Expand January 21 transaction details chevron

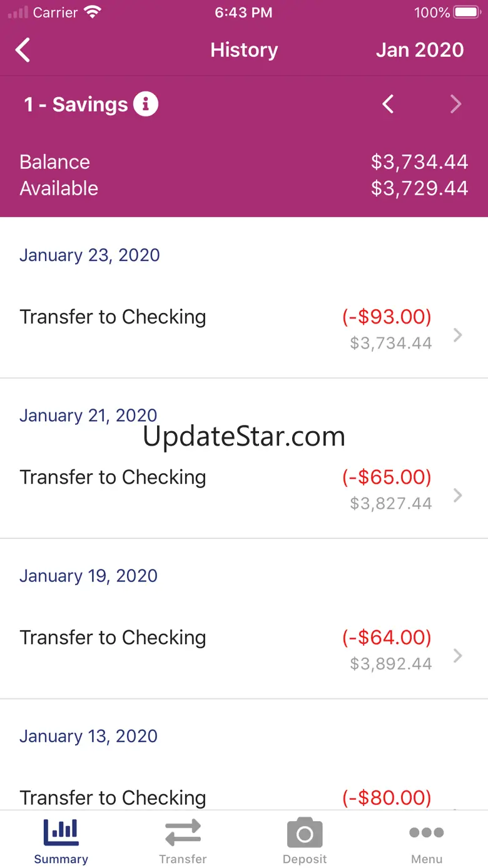click(x=458, y=496)
